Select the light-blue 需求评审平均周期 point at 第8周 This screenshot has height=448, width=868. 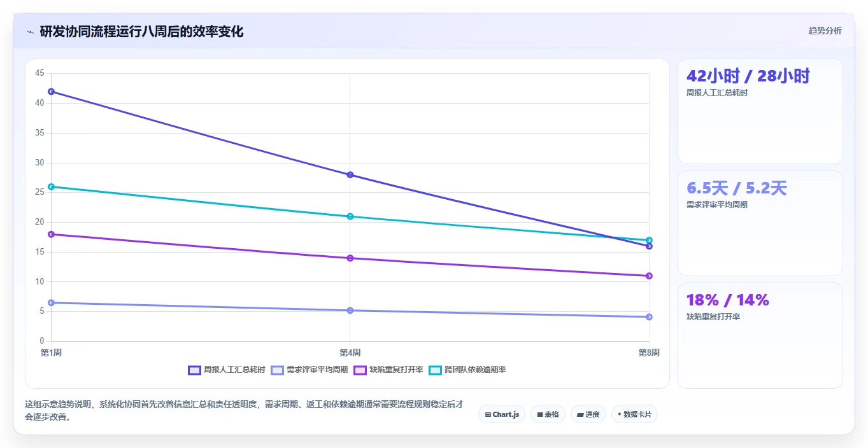[649, 317]
